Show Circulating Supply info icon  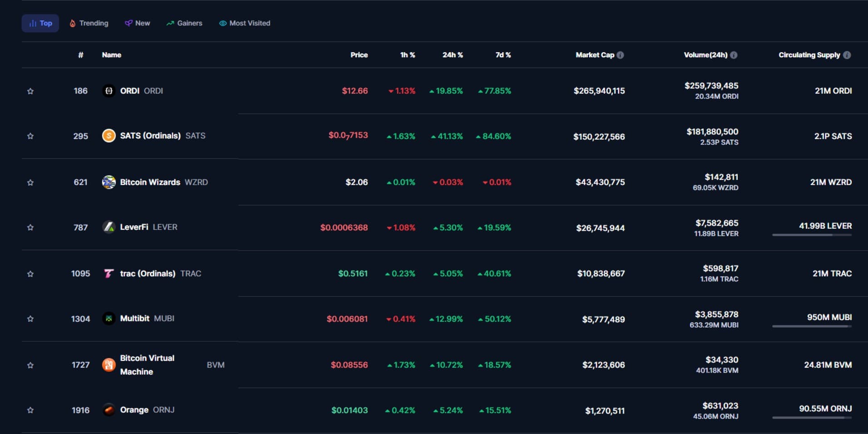(x=847, y=55)
